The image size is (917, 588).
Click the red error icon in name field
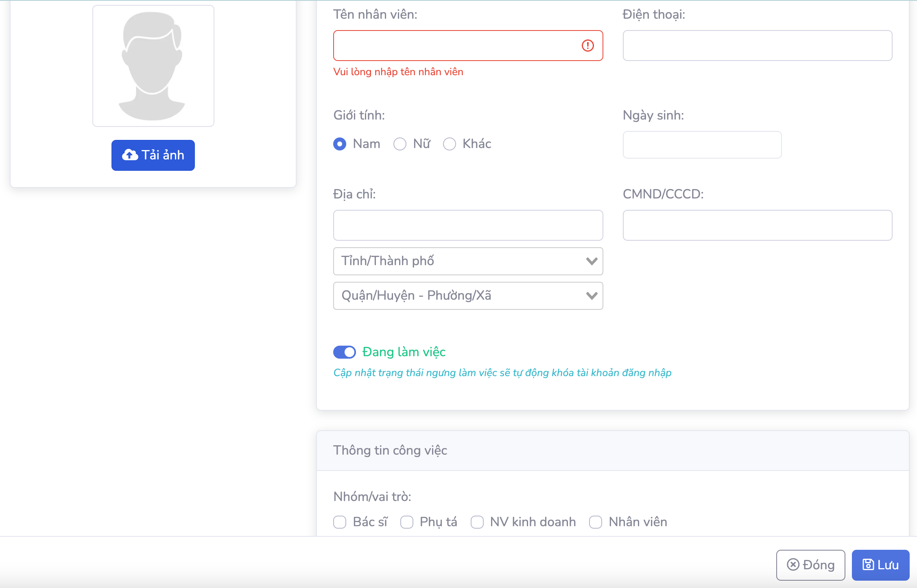click(587, 46)
